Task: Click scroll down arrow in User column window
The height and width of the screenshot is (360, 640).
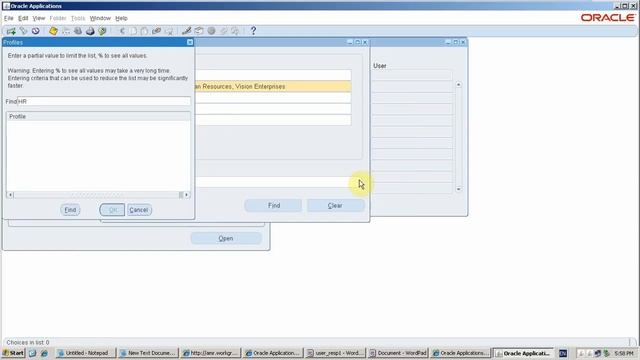Action: tap(458, 189)
